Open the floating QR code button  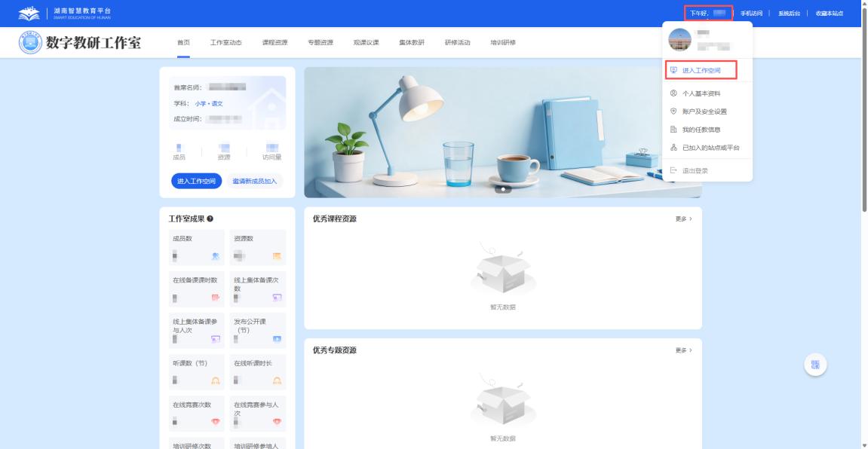815,365
